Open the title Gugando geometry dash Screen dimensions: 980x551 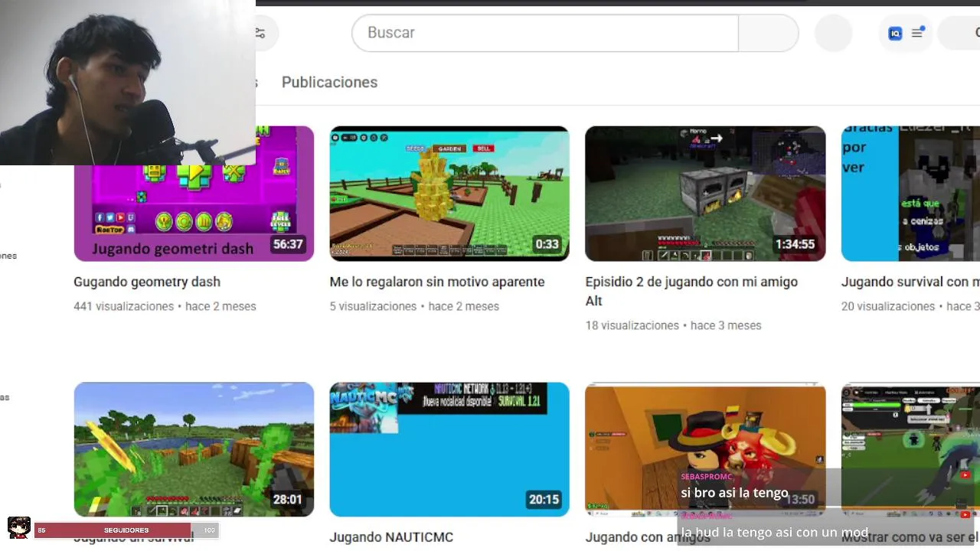[x=147, y=282]
